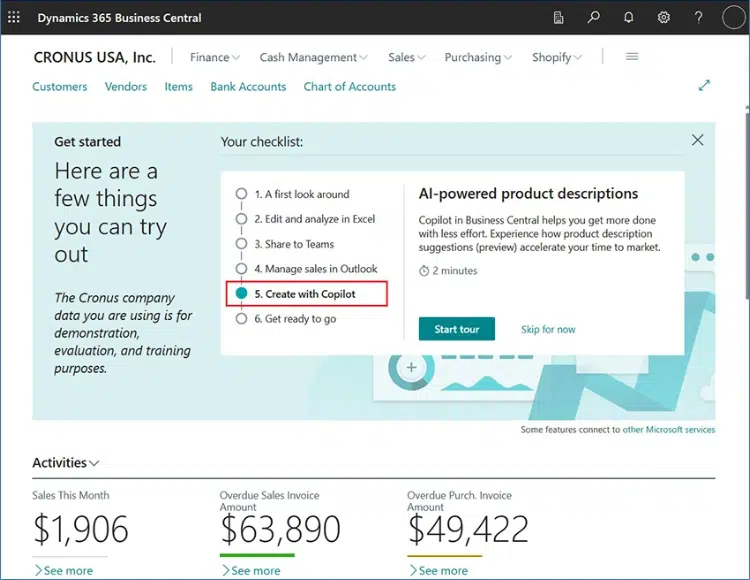The image size is (750, 580).
Task: Click the 2 minutes duration label
Action: (448, 271)
